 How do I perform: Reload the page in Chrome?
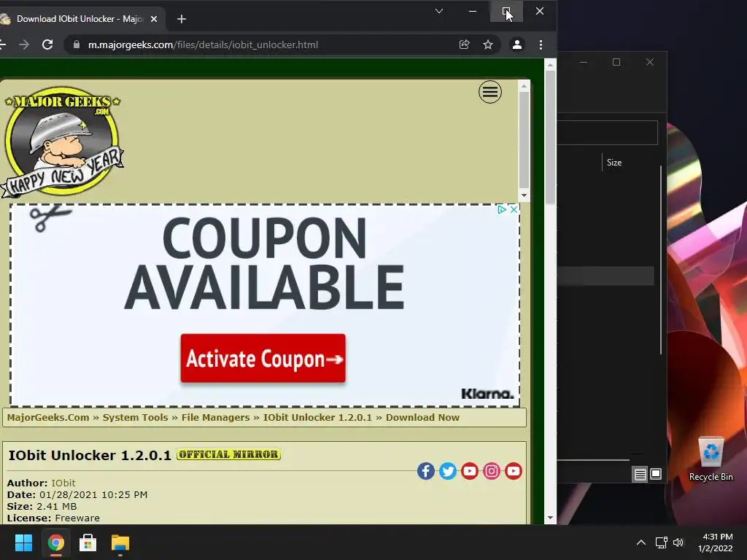click(47, 44)
